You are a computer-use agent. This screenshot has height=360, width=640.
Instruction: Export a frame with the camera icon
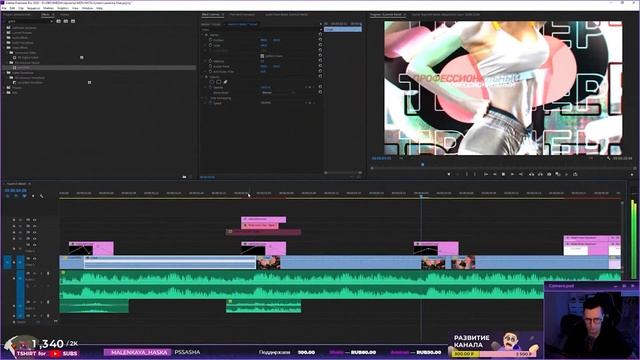pyautogui.click(x=549, y=174)
